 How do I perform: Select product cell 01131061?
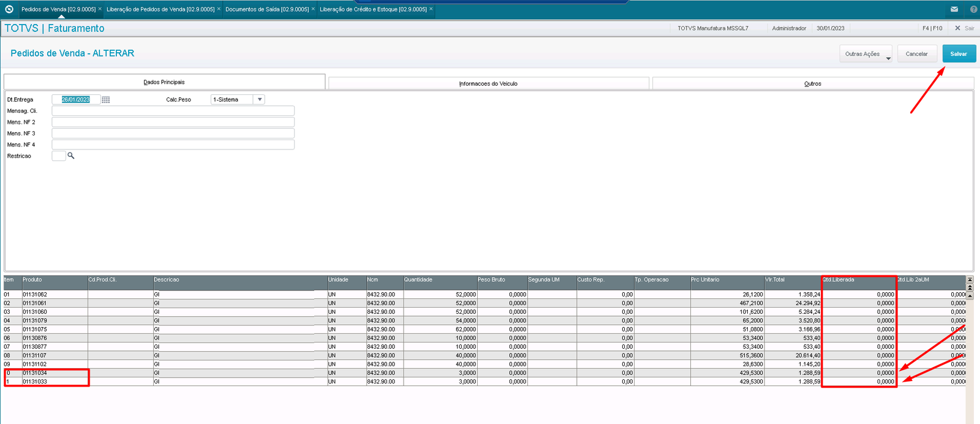(55, 303)
